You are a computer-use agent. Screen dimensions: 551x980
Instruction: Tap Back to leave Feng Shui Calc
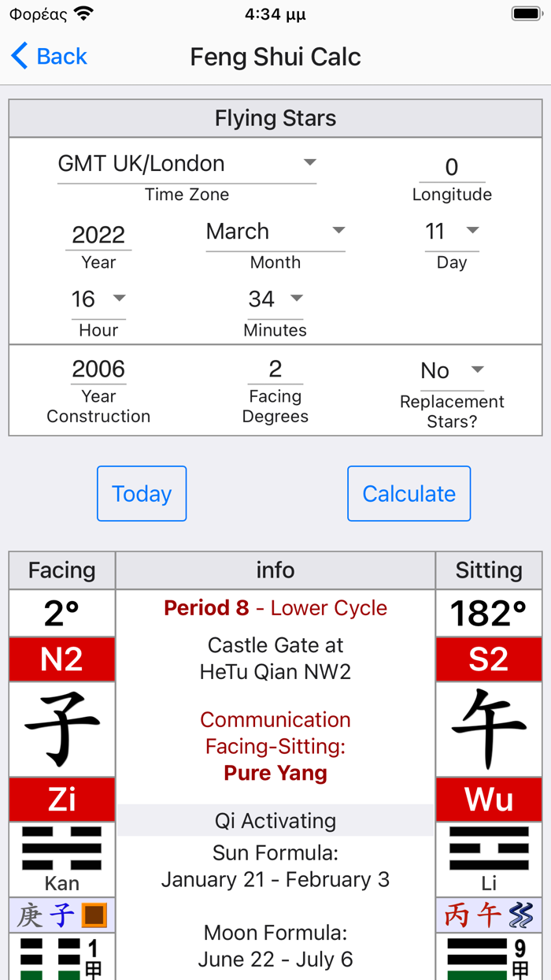[47, 56]
